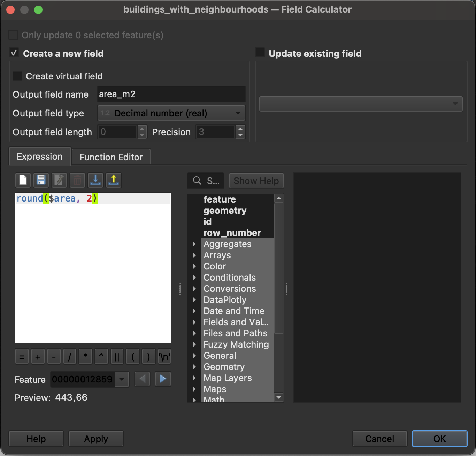
Task: Insert the multiplication operator button
Action: point(85,357)
